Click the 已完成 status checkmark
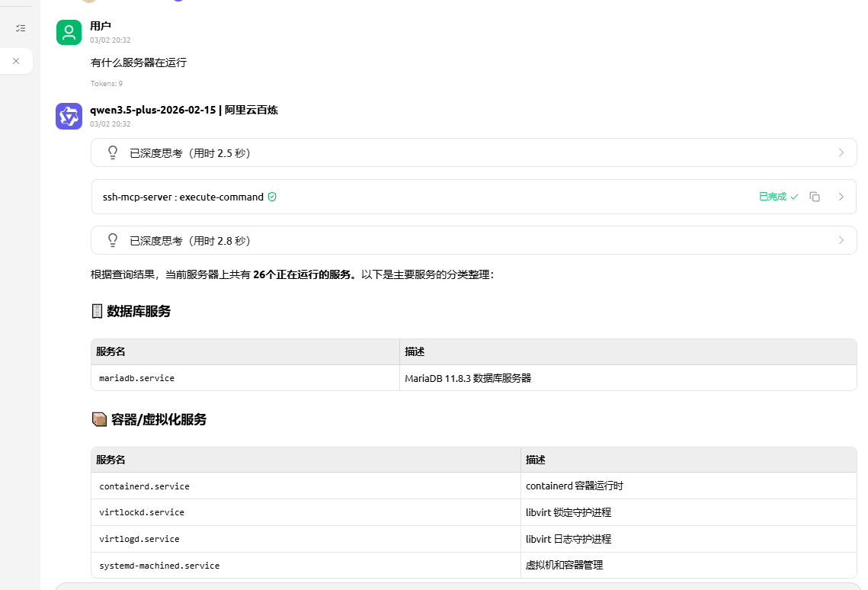 pos(794,197)
